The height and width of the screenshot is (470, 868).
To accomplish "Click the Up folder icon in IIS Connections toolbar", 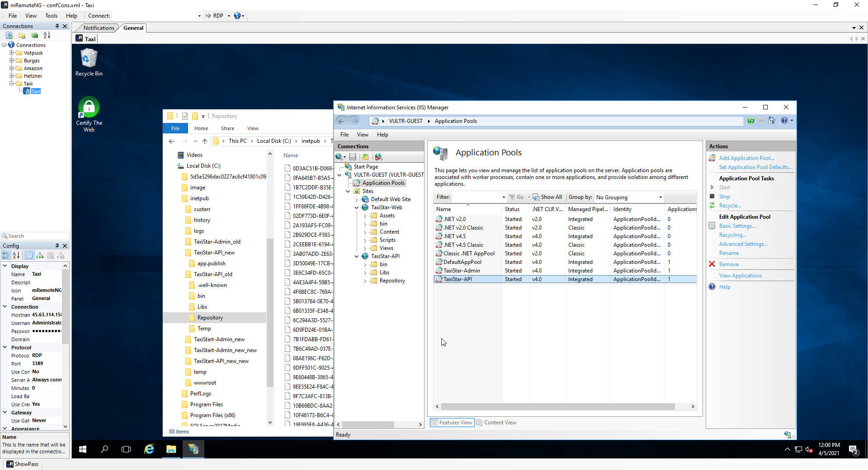I will click(x=365, y=157).
